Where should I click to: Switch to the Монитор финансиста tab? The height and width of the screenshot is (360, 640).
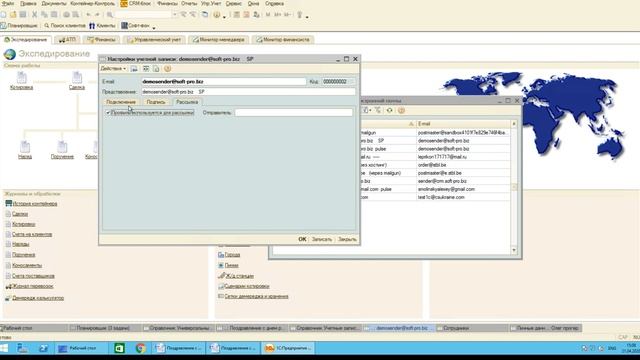pyautogui.click(x=283, y=40)
